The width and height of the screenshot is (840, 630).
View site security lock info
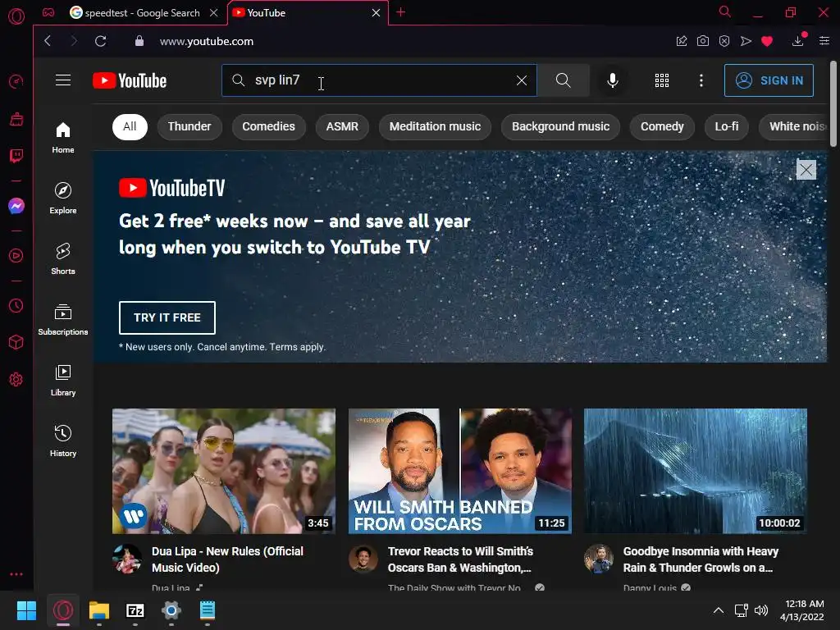139,41
